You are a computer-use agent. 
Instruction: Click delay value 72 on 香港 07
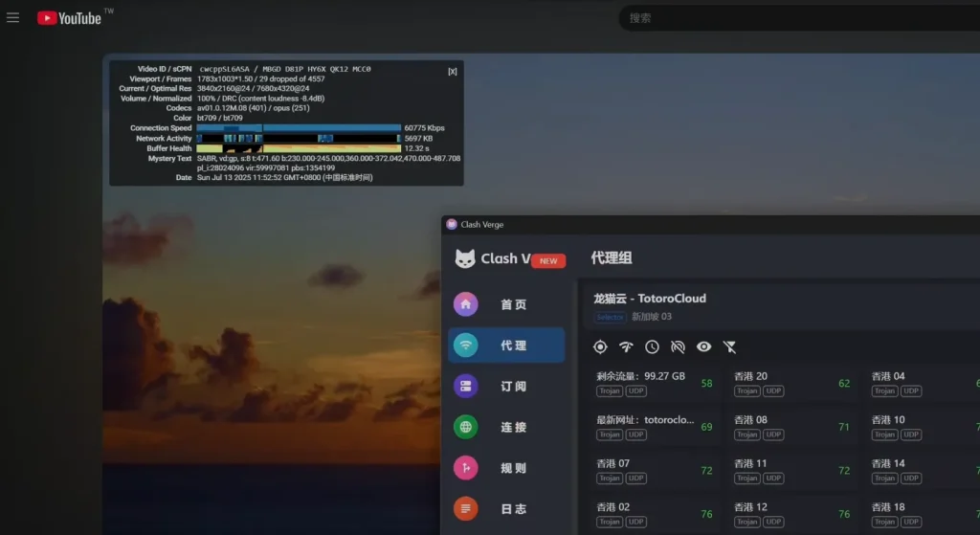pyautogui.click(x=706, y=471)
